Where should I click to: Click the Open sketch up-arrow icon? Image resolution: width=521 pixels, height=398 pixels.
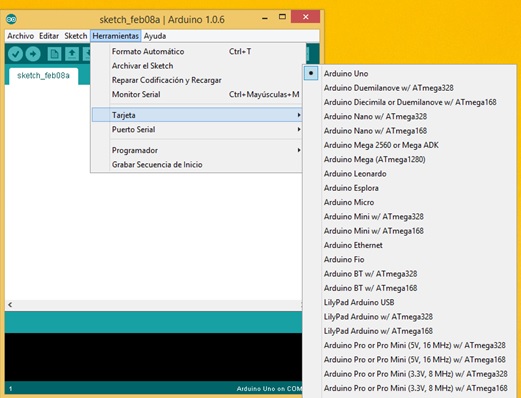pyautogui.click(x=72, y=54)
